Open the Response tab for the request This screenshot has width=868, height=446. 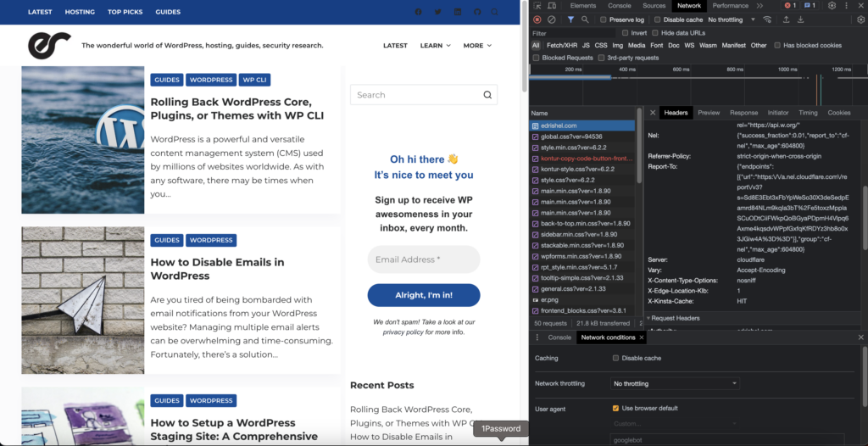click(x=743, y=113)
